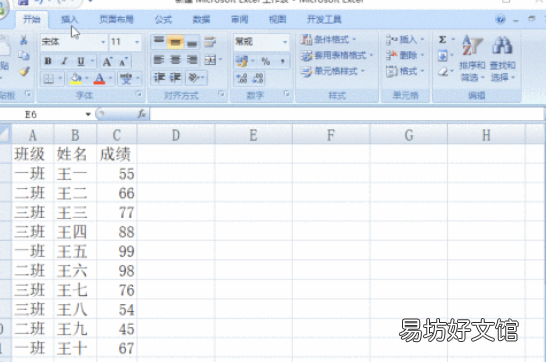Open the font name dropdown 宋体
The image size is (546, 362).
73,42
